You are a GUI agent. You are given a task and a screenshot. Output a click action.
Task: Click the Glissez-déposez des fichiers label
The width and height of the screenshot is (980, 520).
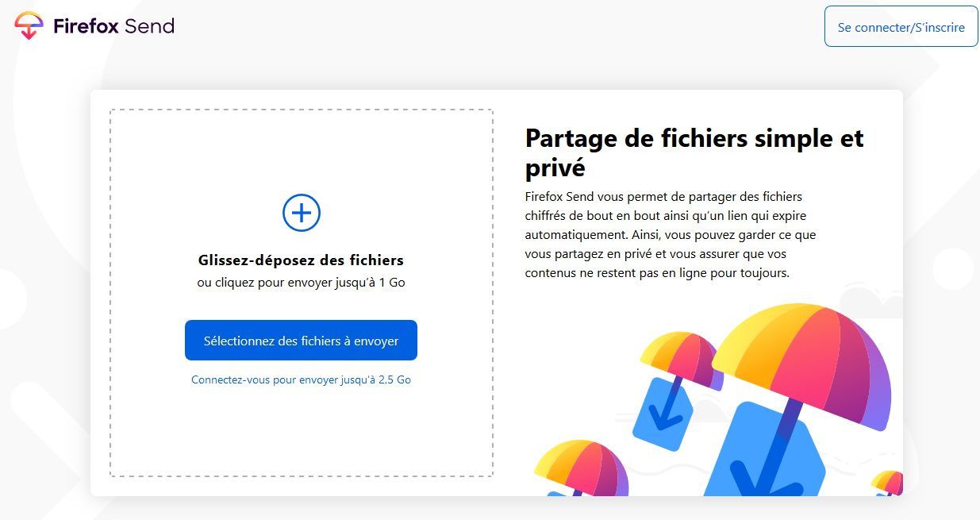301,260
